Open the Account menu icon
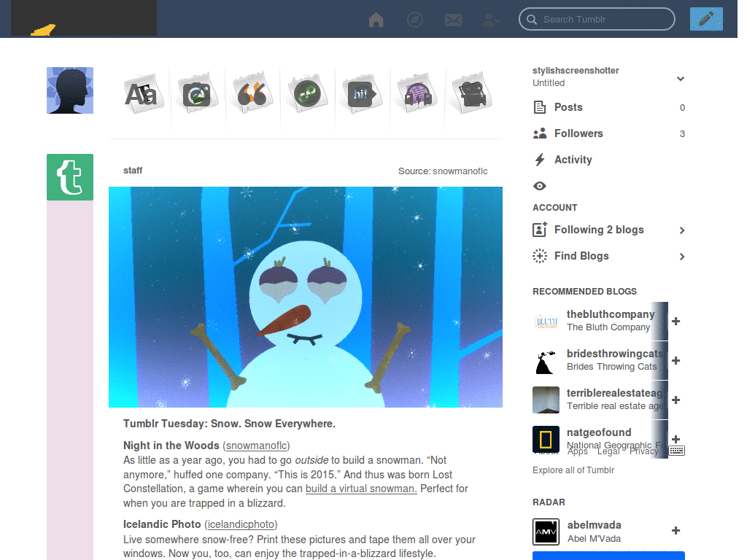This screenshot has height=560, width=747. (x=491, y=20)
